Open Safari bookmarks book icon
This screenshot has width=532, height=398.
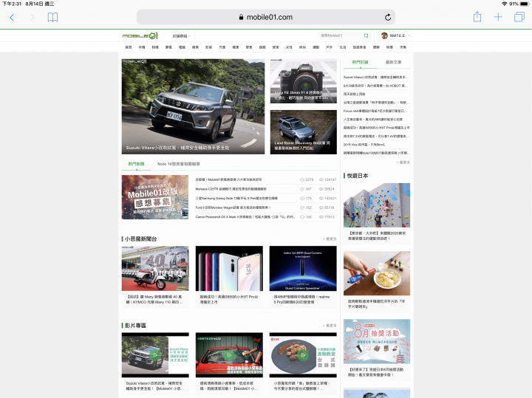click(x=52, y=17)
